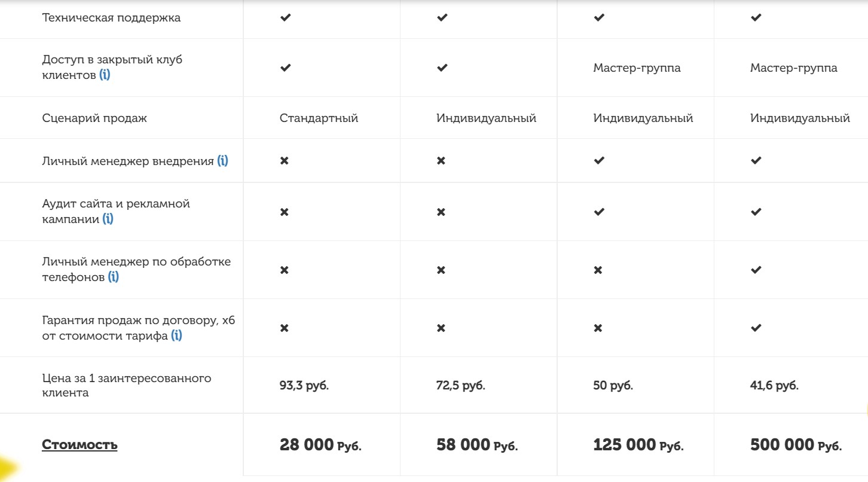
Task: Click info icon for 'Личный менеджер по обработке телефонов'
Action: pyautogui.click(x=113, y=276)
